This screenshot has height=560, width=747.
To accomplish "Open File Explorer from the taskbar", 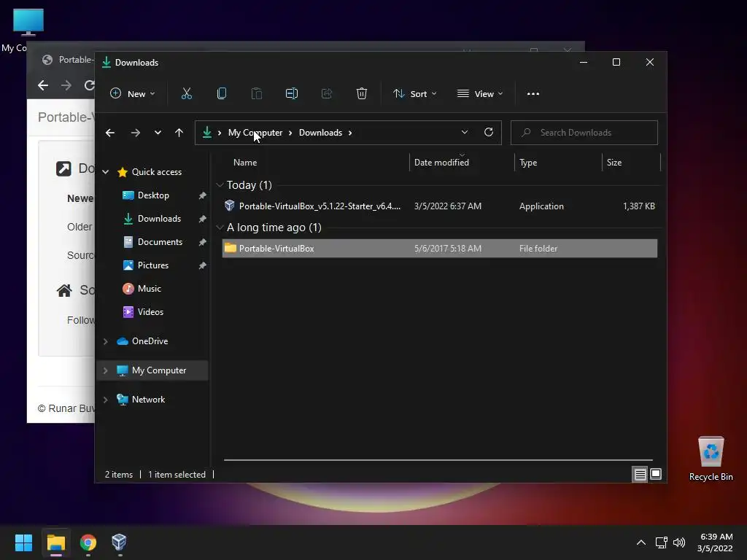I will click(55, 542).
